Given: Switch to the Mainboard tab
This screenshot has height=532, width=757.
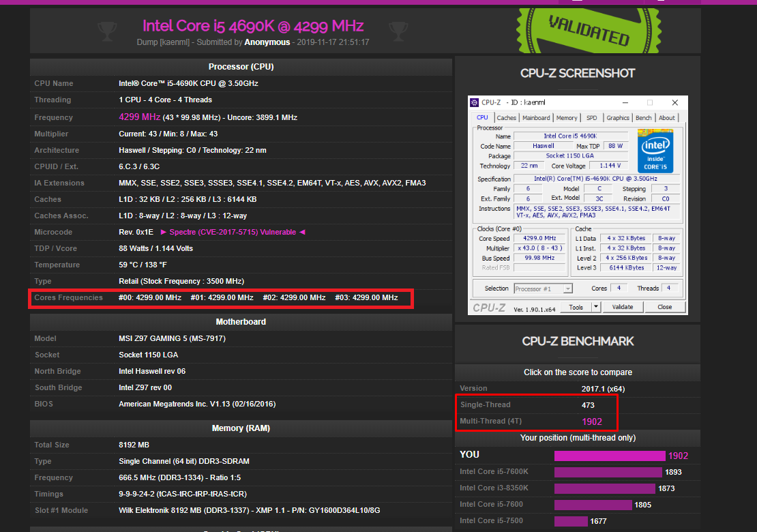Looking at the screenshot, I should (536, 118).
